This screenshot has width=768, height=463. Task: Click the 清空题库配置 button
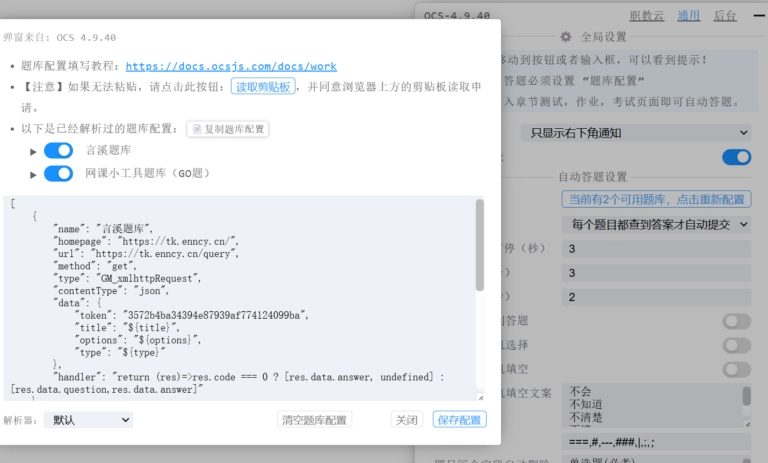313,420
